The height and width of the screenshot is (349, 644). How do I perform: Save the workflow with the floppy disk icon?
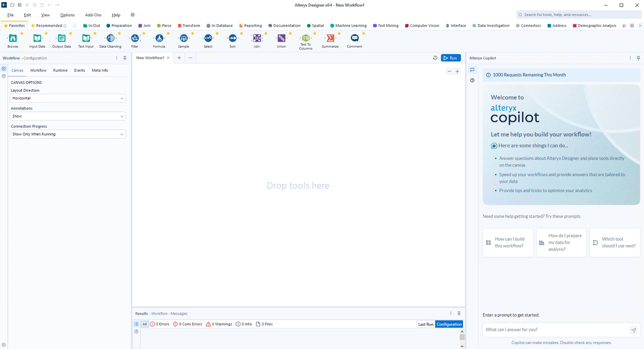(x=20, y=5)
